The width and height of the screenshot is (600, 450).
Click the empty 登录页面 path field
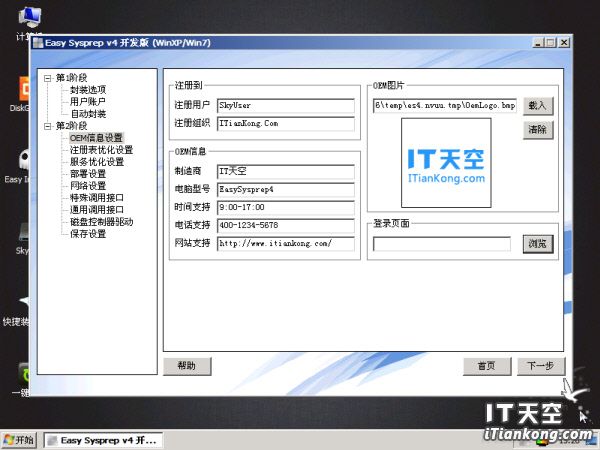click(442, 244)
